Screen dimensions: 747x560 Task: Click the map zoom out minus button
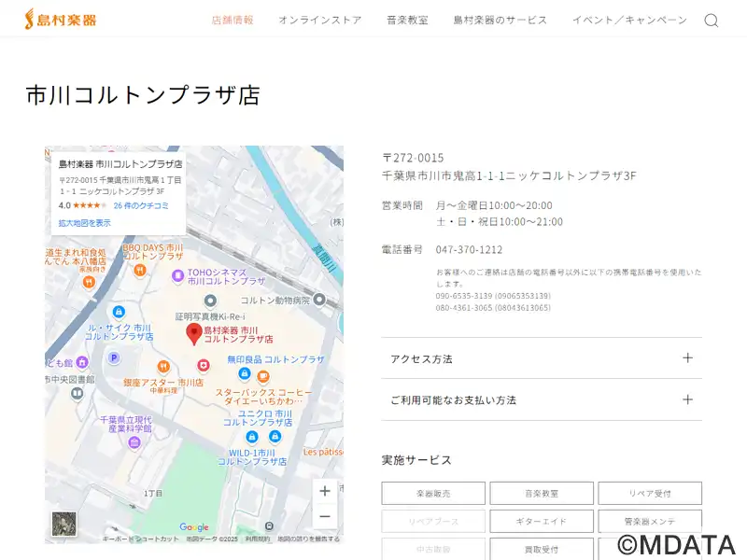pos(325,516)
